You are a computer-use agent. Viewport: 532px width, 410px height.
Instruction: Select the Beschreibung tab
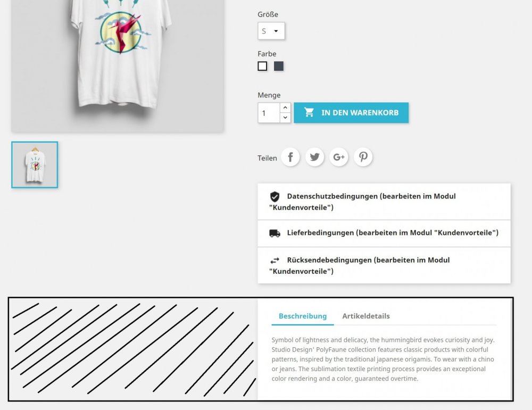[303, 316]
